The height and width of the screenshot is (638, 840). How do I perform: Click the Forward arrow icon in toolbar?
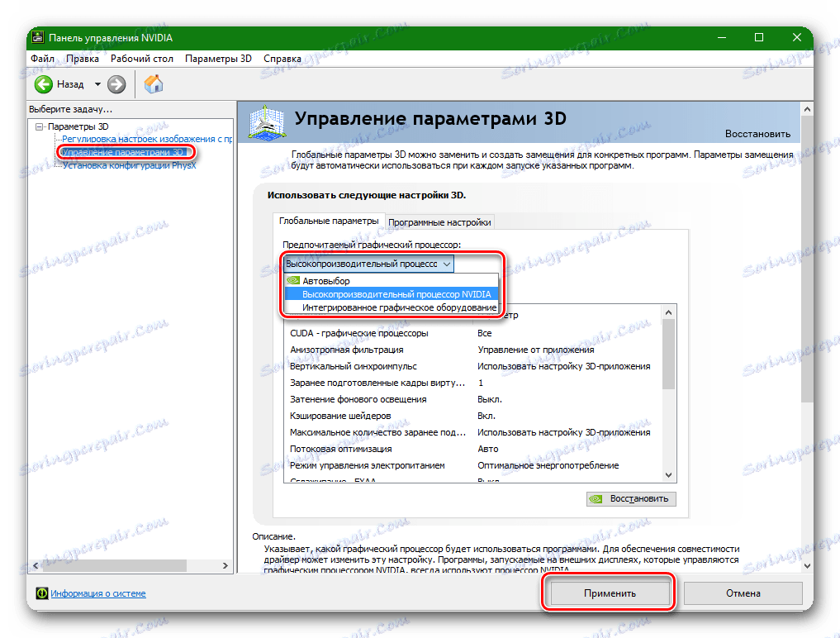point(116,84)
